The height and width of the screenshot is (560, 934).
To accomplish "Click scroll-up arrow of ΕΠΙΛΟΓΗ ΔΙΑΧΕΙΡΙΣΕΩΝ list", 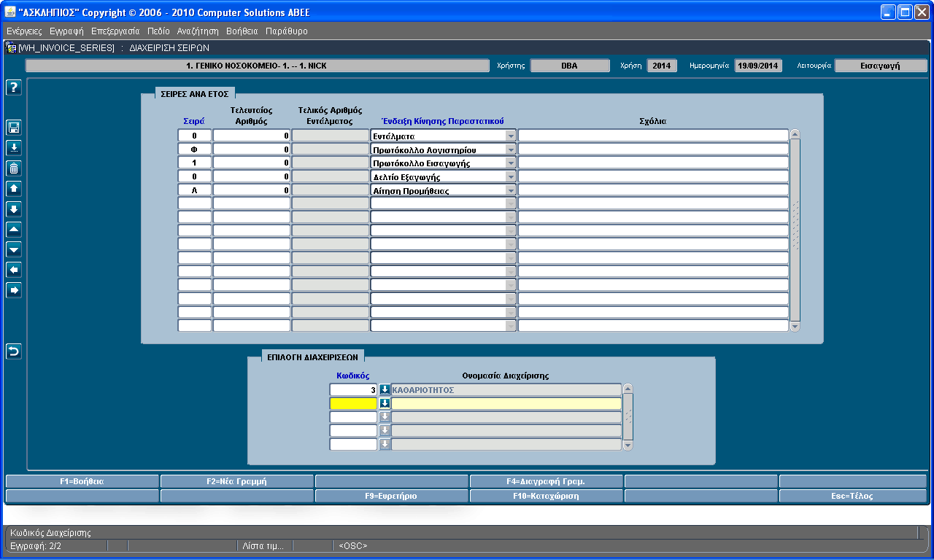I will 628,389.
